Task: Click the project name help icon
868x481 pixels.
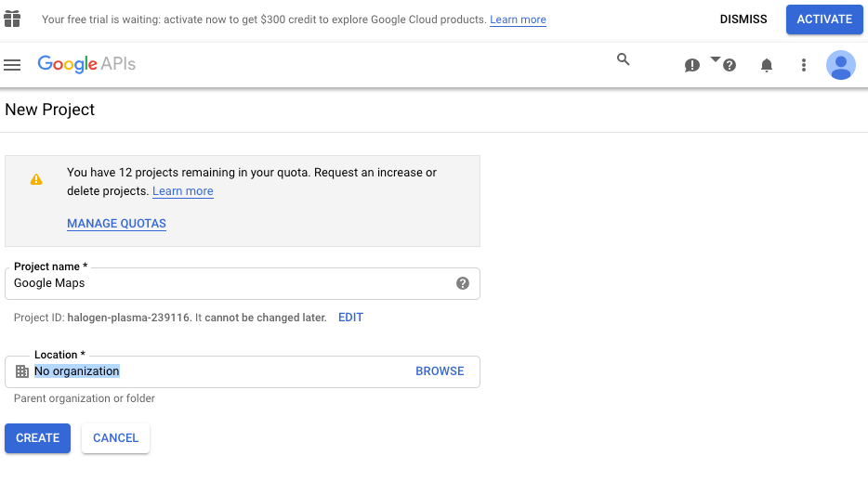Action: tap(463, 283)
